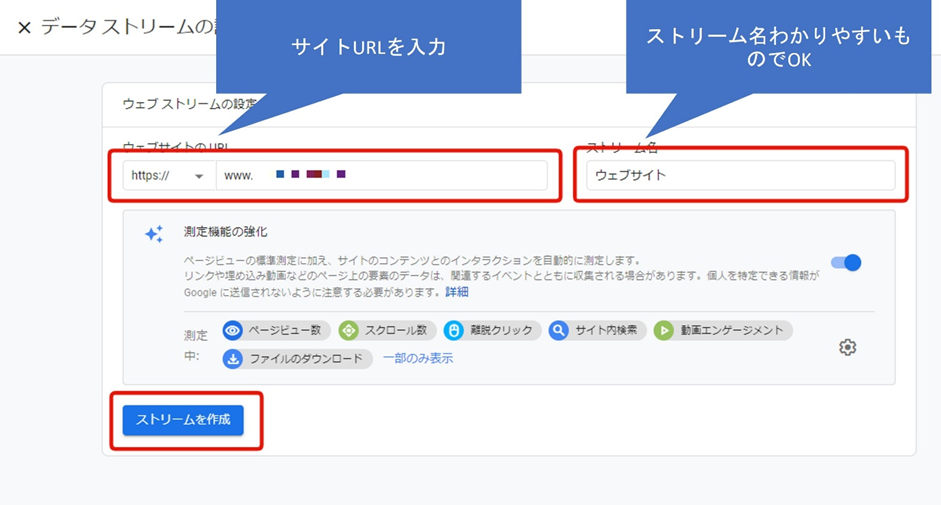This screenshot has width=941, height=505.
Task: Click the ページビュー数 eye icon
Action: (x=233, y=330)
